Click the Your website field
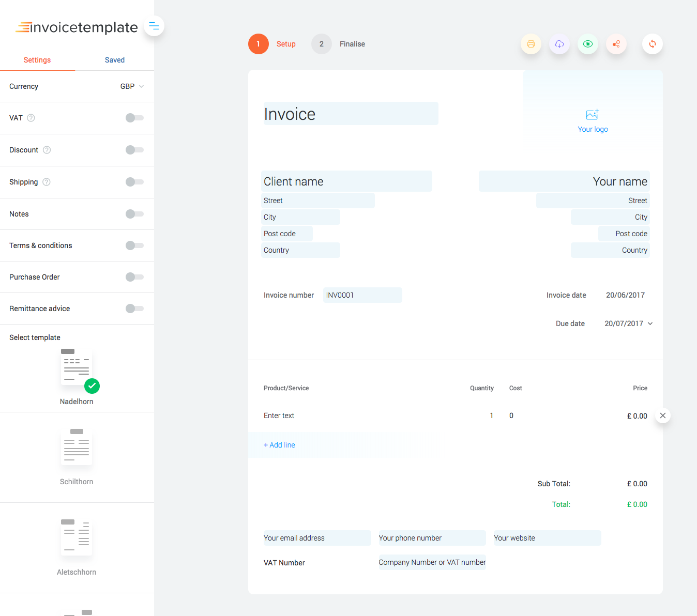The height and width of the screenshot is (616, 697). (548, 538)
